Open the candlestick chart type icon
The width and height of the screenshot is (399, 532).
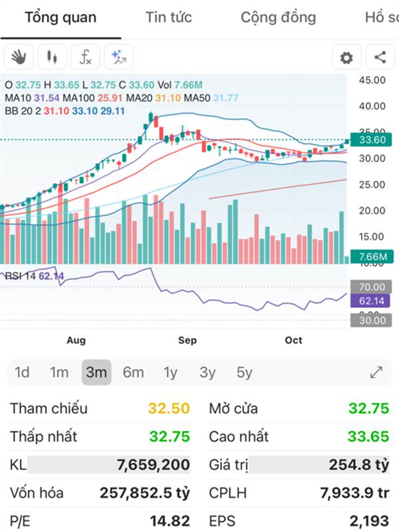click(x=52, y=57)
